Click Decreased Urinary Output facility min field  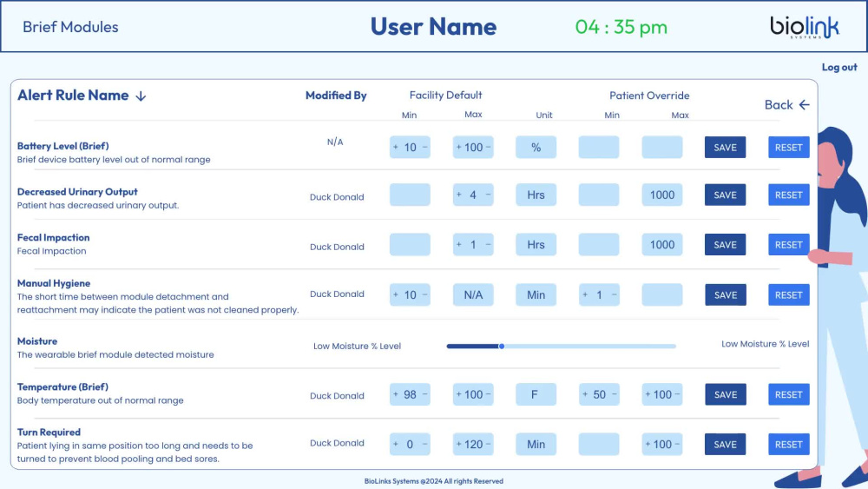click(410, 195)
